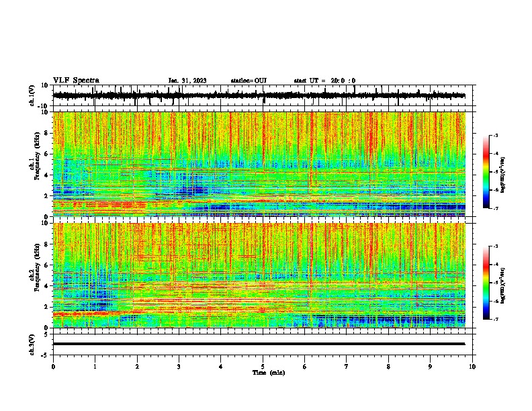Click the flat ch.3 voltage trace line
The width and height of the screenshot is (532, 411).
pos(259,344)
